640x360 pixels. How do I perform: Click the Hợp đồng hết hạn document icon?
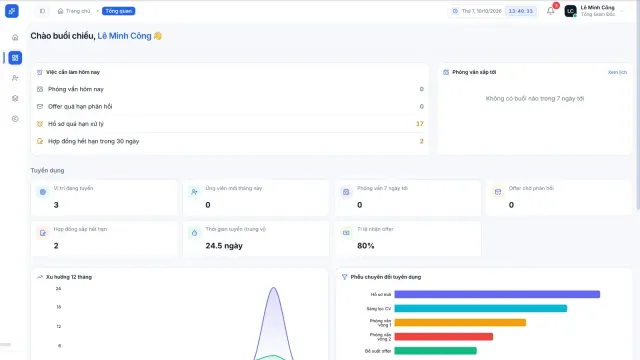pyautogui.click(x=40, y=141)
